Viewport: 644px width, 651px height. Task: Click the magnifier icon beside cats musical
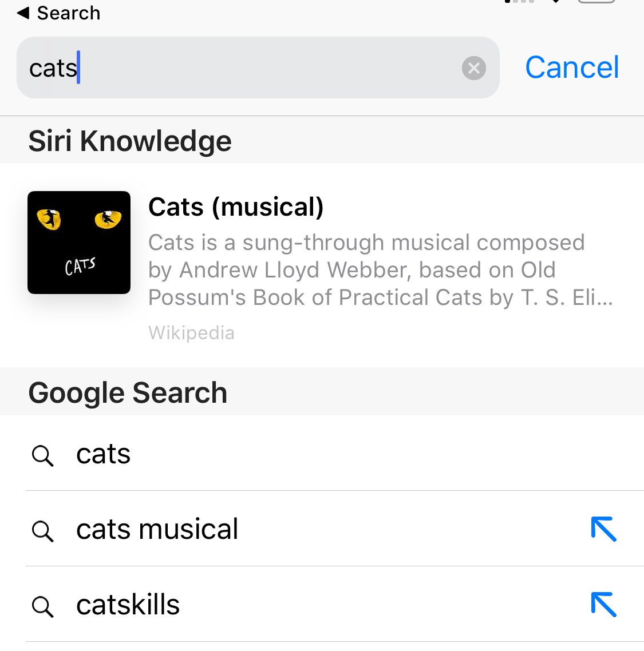[x=42, y=531]
